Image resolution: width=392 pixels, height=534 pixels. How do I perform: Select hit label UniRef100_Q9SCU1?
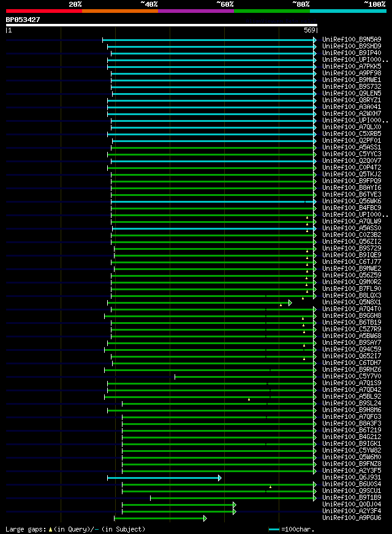[x=352, y=491]
